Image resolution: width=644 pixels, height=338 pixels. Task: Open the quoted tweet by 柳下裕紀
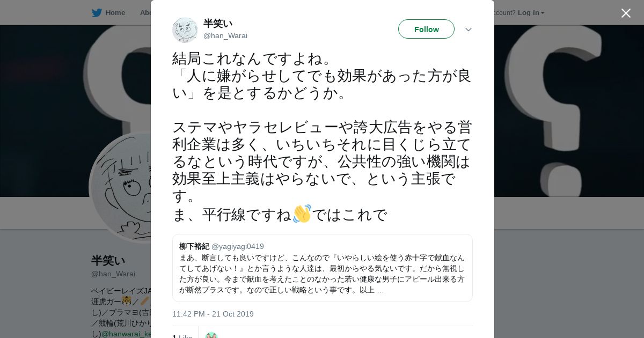click(322, 268)
